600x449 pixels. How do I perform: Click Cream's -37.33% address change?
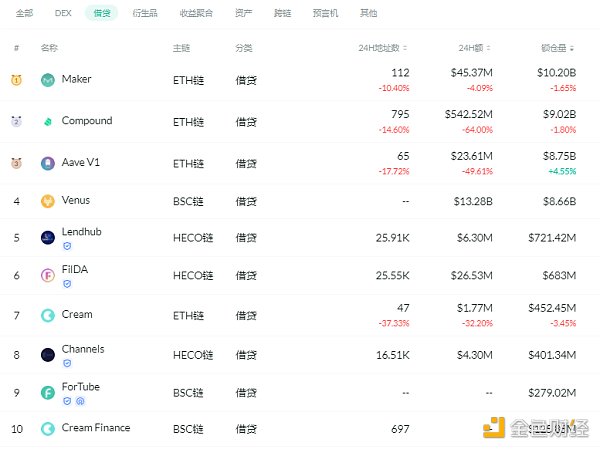click(394, 323)
